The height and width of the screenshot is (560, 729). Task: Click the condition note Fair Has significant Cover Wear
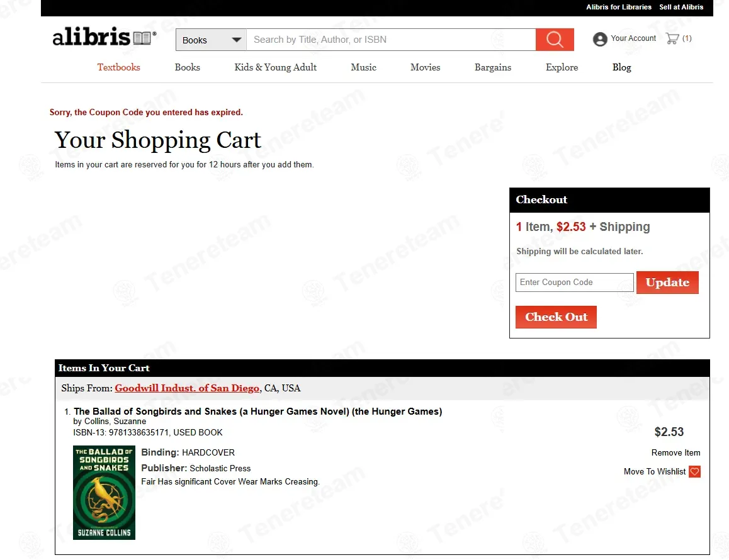pyautogui.click(x=230, y=482)
